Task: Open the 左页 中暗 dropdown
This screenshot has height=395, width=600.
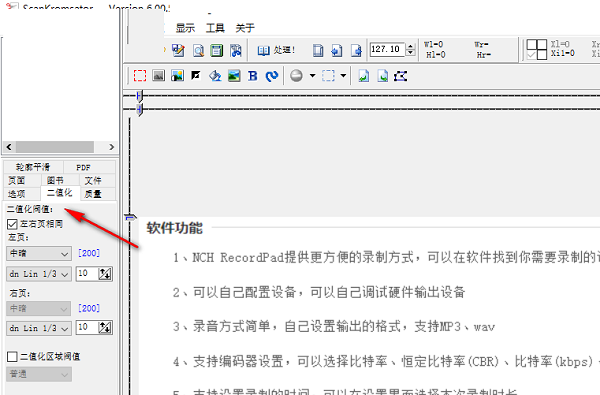Action: 39,253
